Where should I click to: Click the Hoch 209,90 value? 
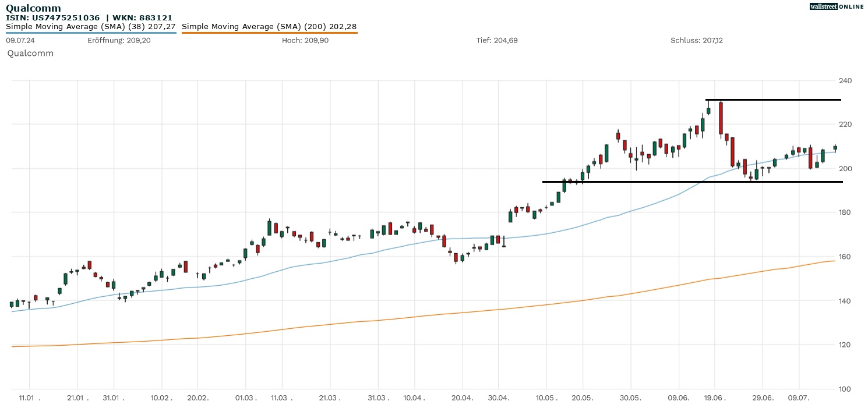click(x=305, y=40)
